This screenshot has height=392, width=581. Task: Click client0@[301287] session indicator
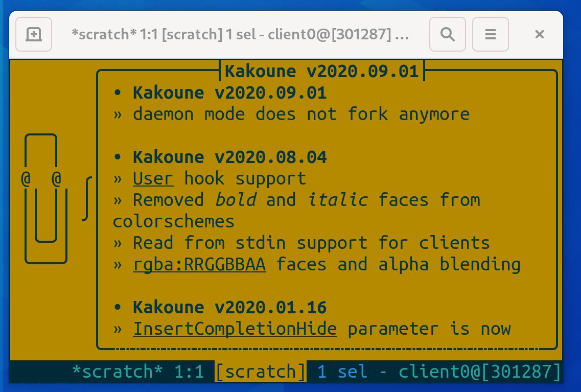click(x=479, y=372)
